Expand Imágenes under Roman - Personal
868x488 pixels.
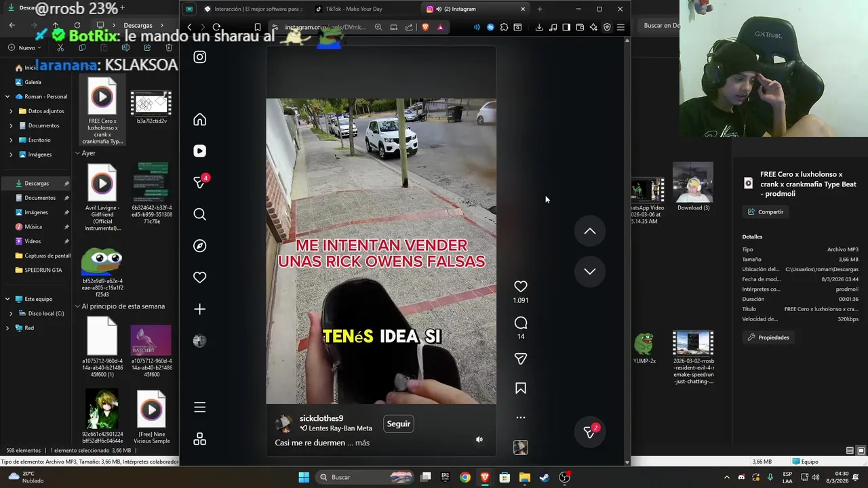click(11, 155)
